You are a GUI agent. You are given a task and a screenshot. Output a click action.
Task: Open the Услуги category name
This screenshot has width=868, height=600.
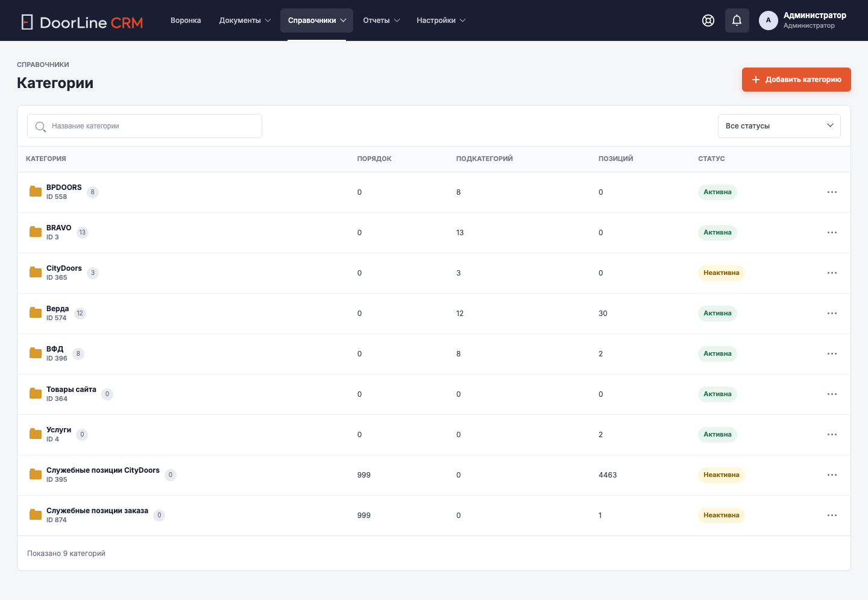click(58, 430)
